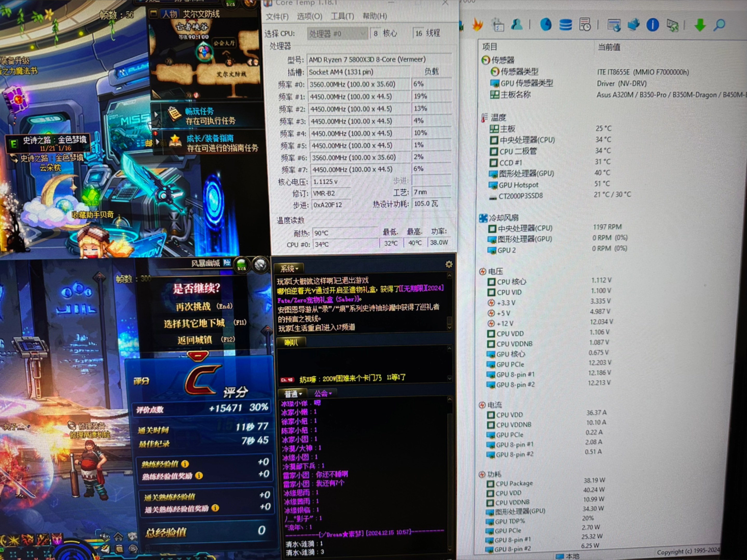Image resolution: width=747 pixels, height=560 pixels.
Task: Open the 选择 CPU 处理器 #0 combo box
Action: pyautogui.click(x=337, y=33)
